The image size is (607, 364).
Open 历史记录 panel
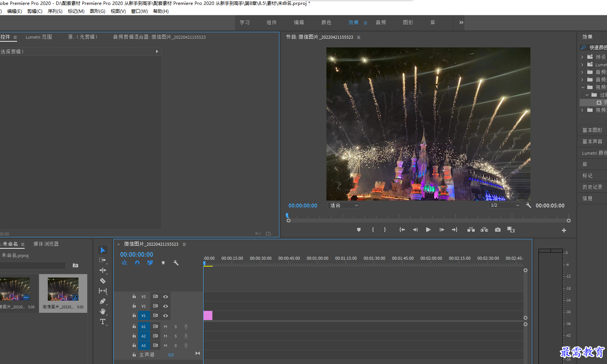point(592,187)
